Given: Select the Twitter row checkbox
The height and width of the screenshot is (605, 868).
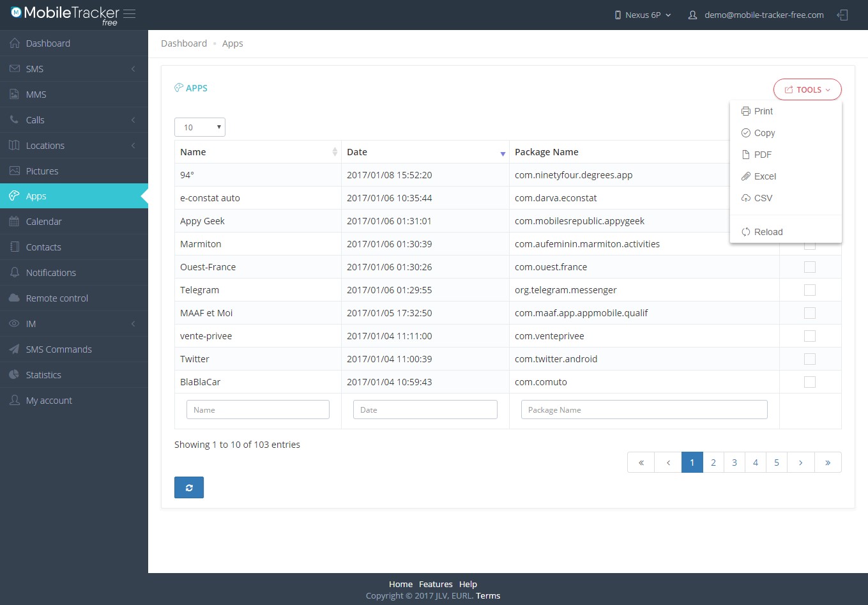Looking at the screenshot, I should click(809, 359).
